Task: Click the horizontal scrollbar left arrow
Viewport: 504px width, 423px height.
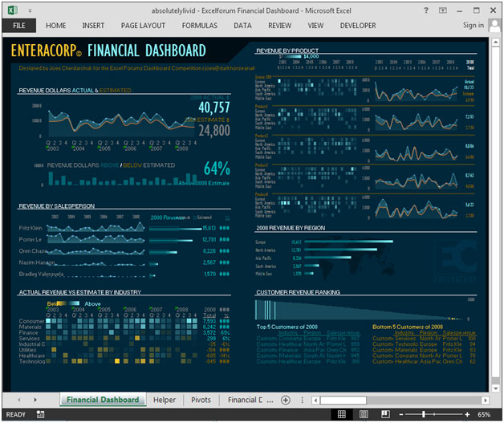Action: click(315, 401)
